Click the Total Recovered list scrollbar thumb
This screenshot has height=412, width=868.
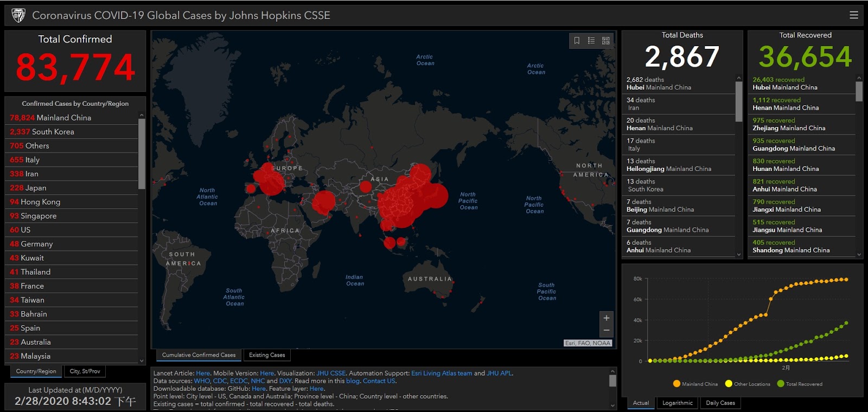tap(859, 92)
